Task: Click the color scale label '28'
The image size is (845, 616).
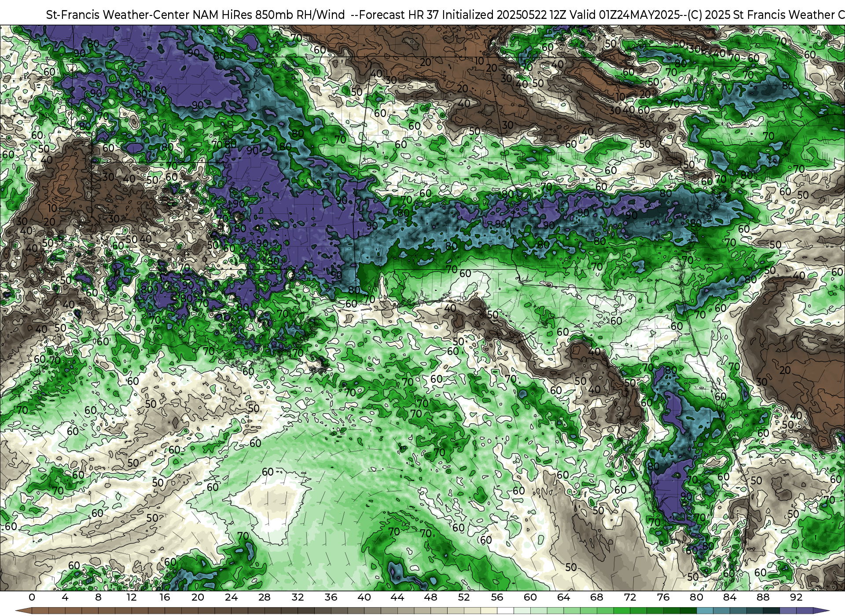Action: 265,597
